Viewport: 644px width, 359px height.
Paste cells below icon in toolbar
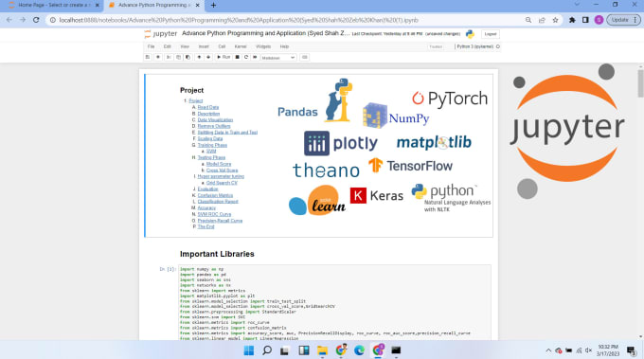188,58
